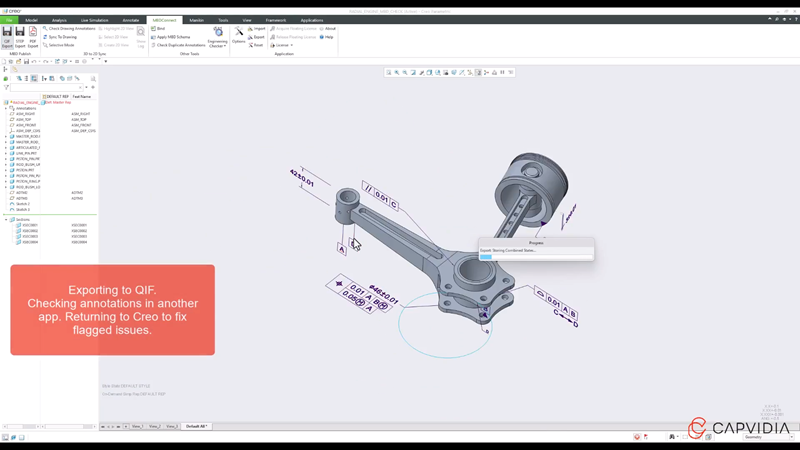Click the export Progress bar
The image size is (800, 450).
(x=536, y=257)
